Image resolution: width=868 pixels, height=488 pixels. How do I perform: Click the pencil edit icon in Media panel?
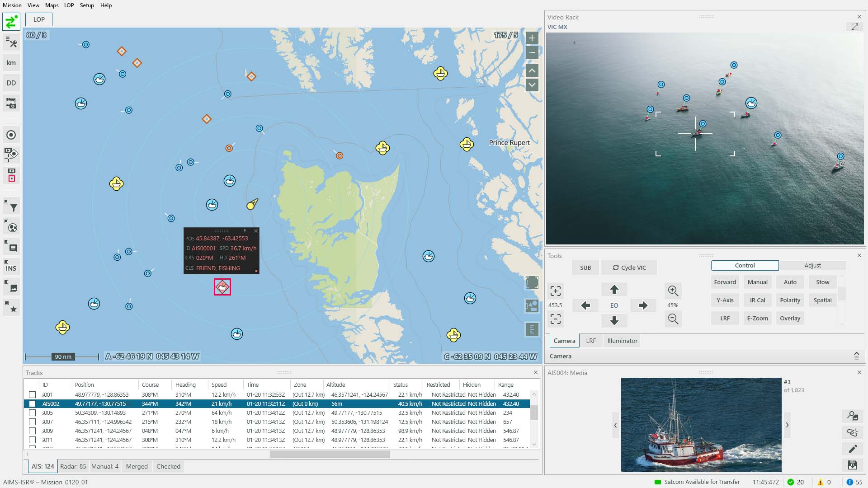(x=852, y=449)
